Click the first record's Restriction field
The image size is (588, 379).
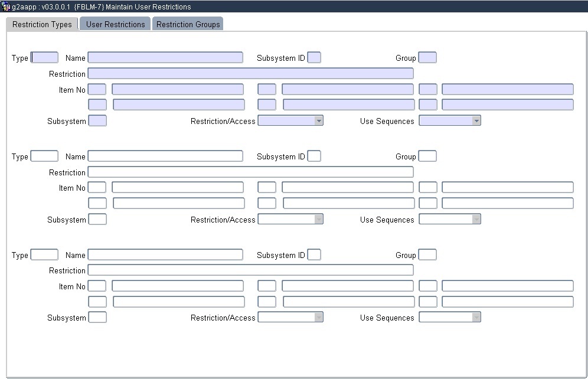click(250, 73)
